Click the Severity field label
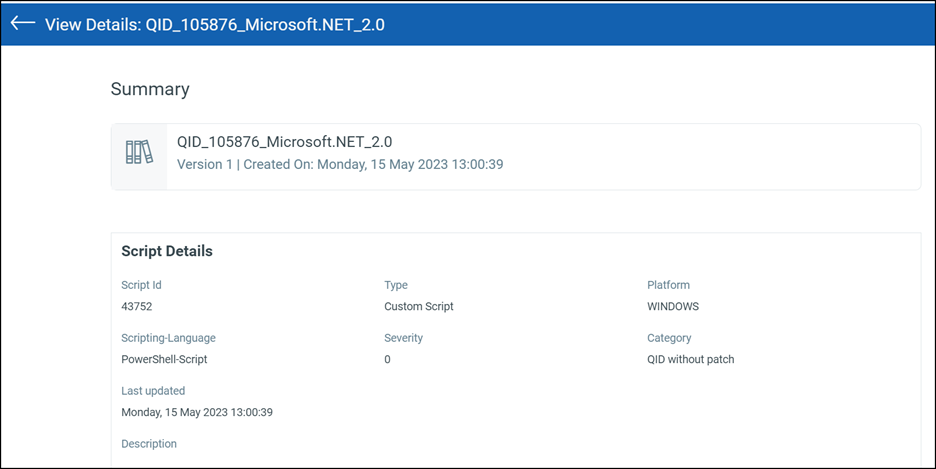 [x=403, y=338]
